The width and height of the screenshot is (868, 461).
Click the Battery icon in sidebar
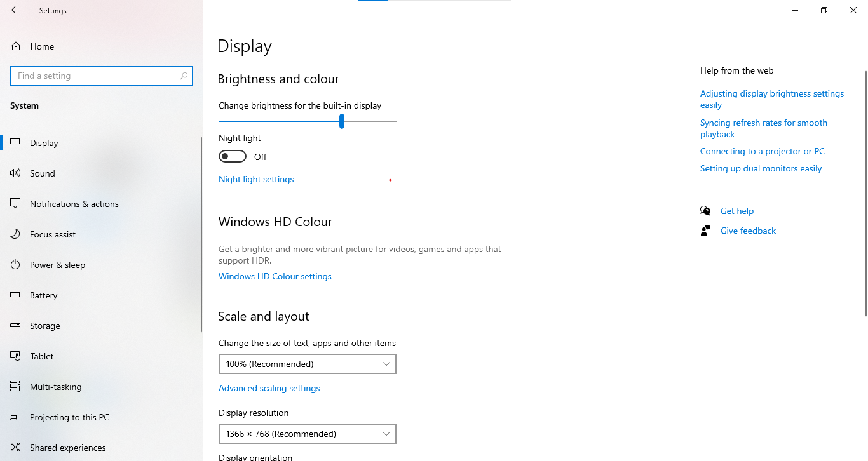[16, 295]
